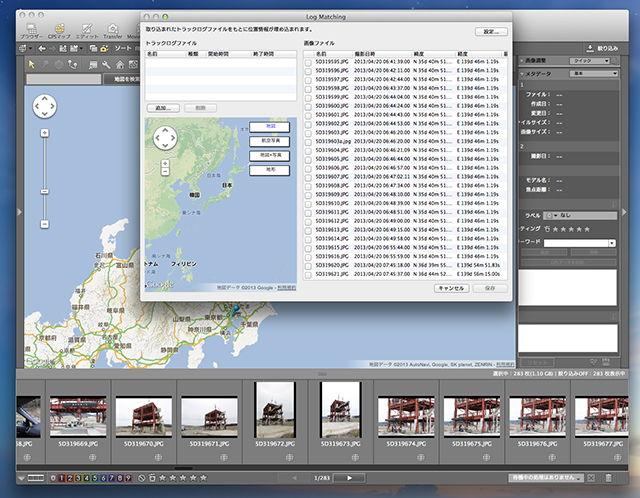Click キャンセル to cancel Log Matching

[x=449, y=288]
